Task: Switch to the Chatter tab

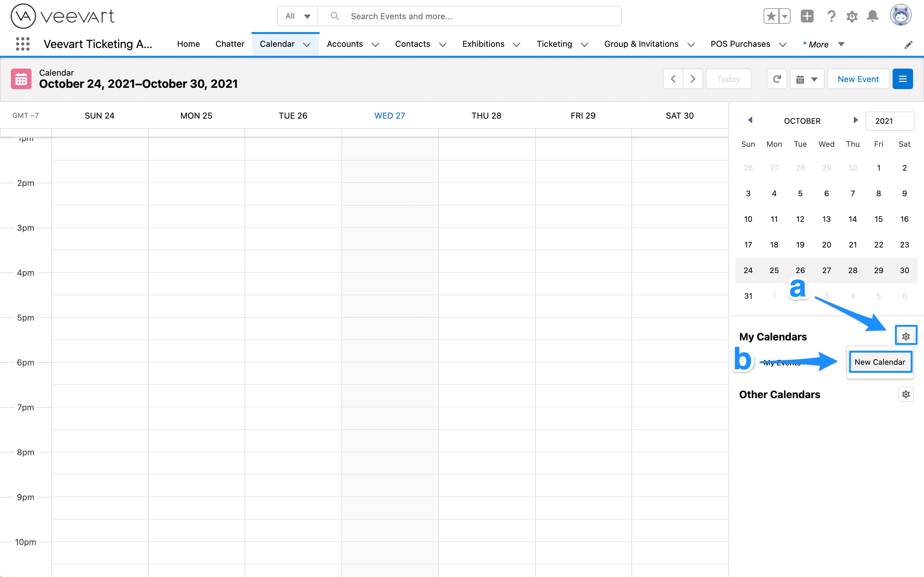Action: (229, 44)
